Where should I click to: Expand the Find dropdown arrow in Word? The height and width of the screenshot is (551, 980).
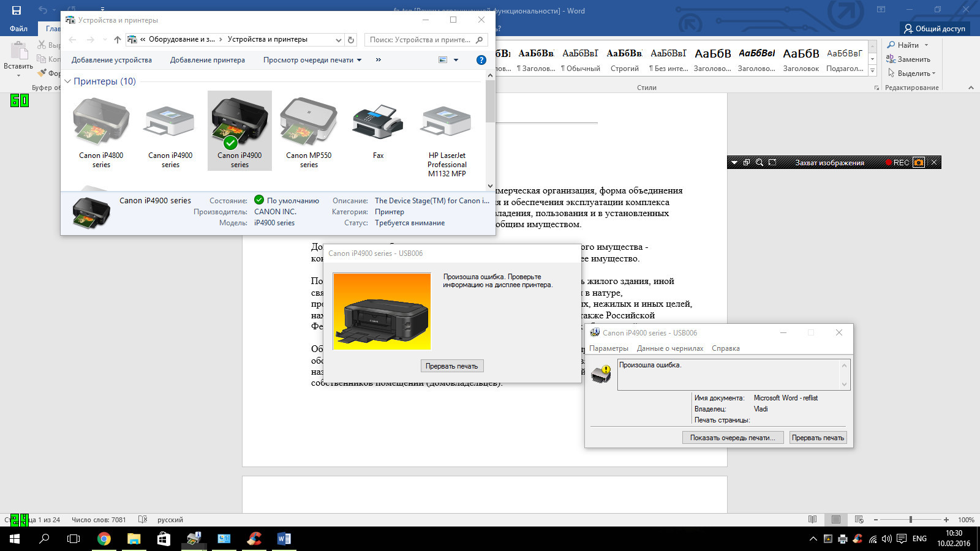(x=926, y=45)
